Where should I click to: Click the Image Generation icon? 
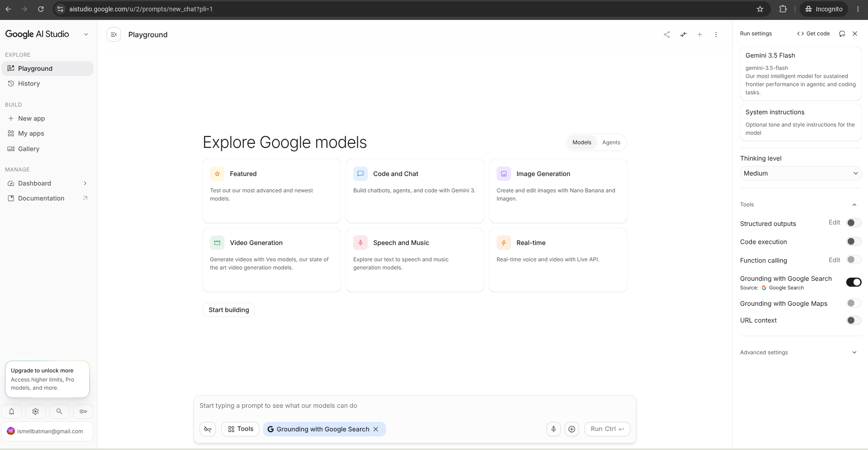[504, 174]
